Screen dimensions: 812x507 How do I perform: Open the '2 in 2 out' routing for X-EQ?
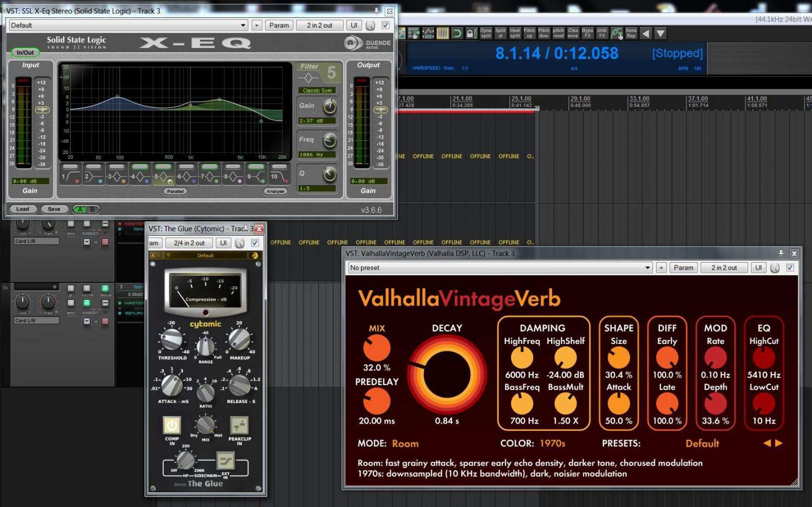319,25
